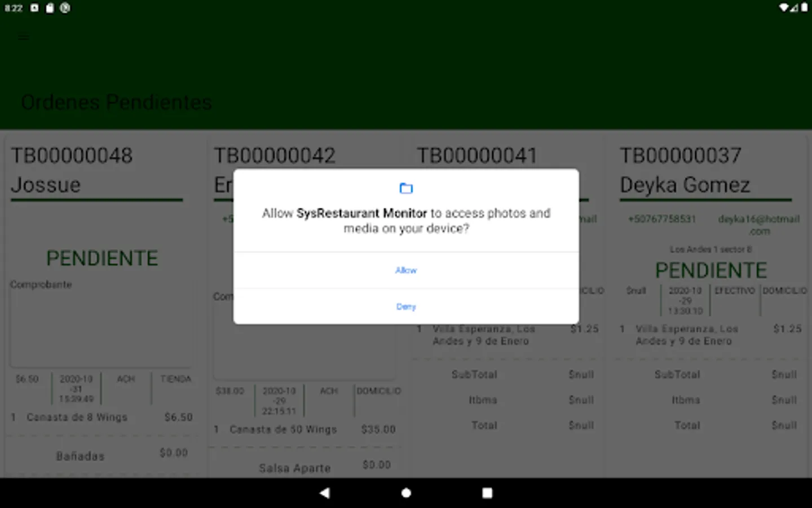The width and height of the screenshot is (812, 508).
Task: Click Itbms row in order TB00000041
Action: 507,400
